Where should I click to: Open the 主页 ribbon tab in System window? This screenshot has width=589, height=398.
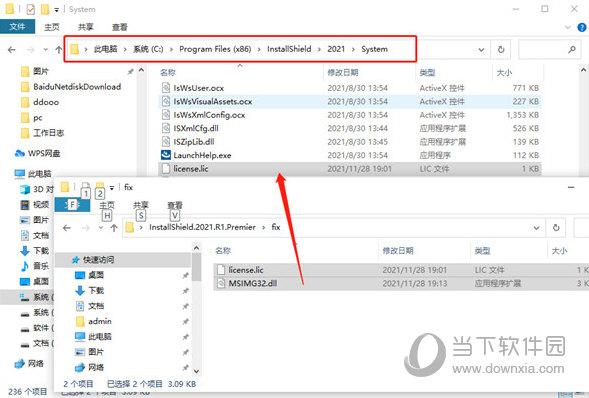coord(52,27)
